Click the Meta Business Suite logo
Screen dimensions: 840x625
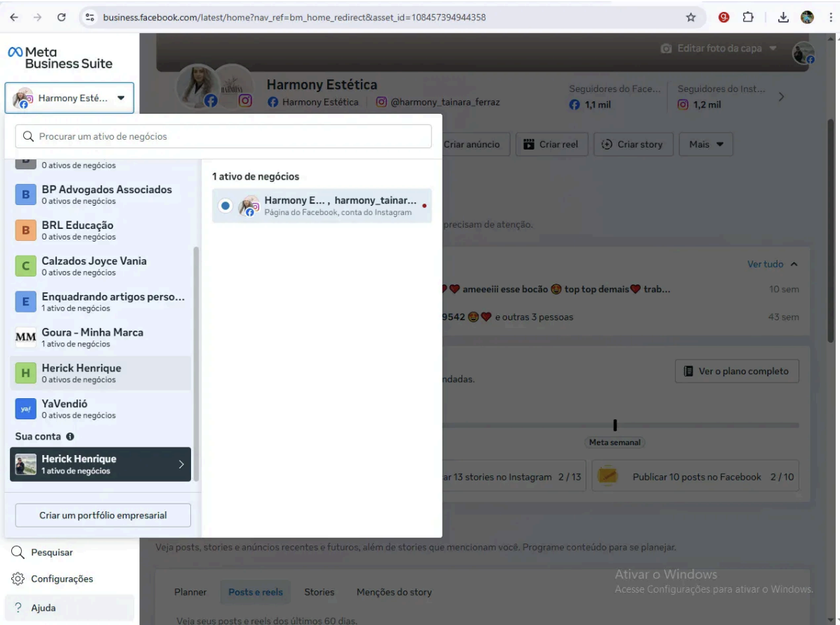point(60,58)
